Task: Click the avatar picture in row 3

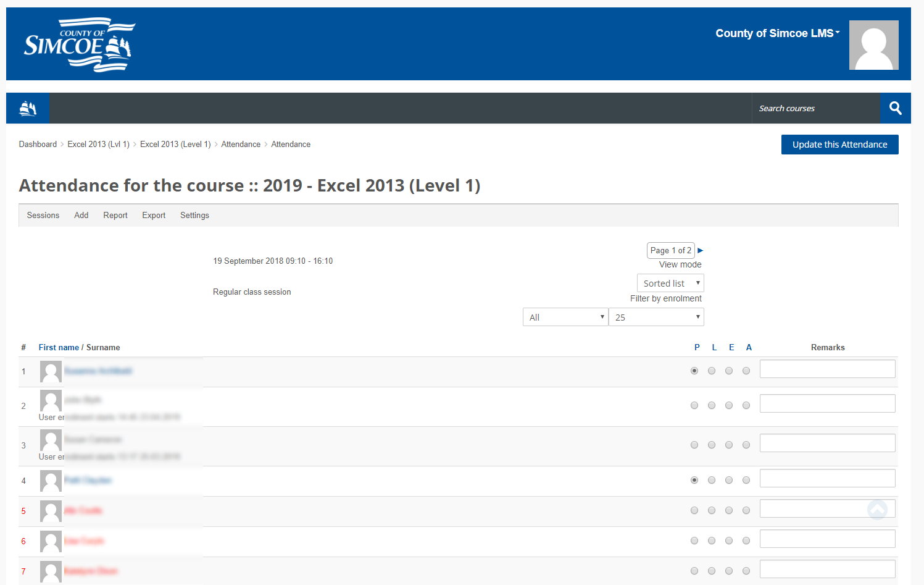Action: (x=51, y=440)
